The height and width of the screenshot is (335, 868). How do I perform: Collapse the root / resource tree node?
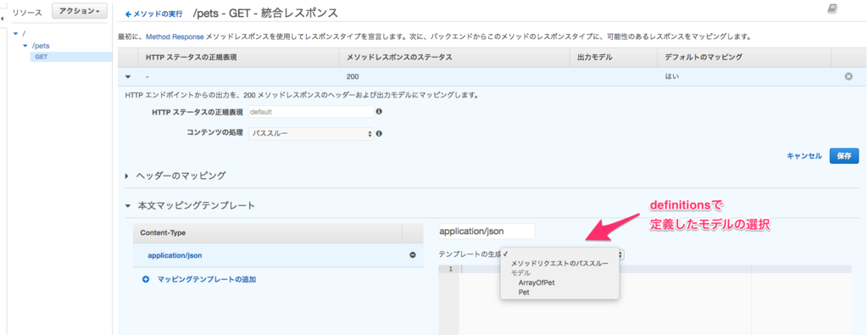point(15,34)
